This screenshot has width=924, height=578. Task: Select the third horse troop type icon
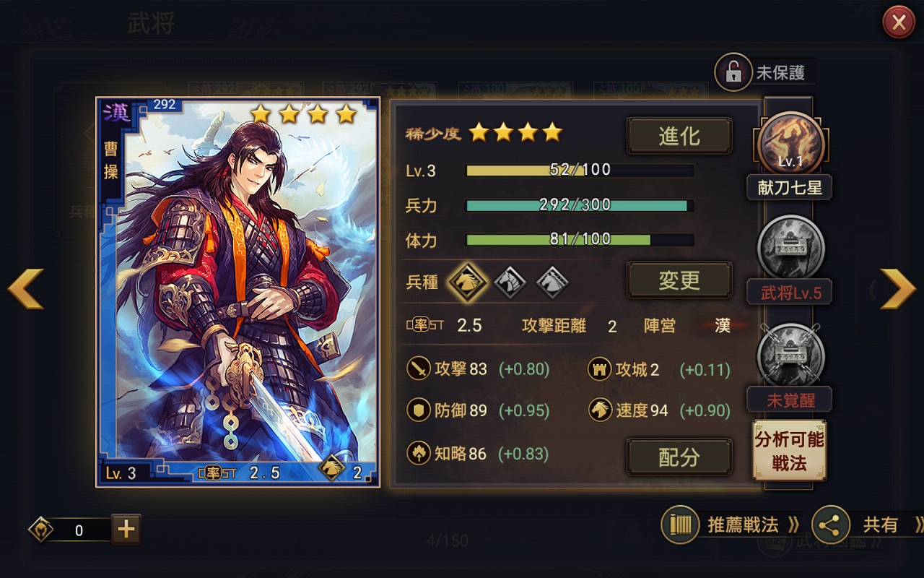(553, 281)
